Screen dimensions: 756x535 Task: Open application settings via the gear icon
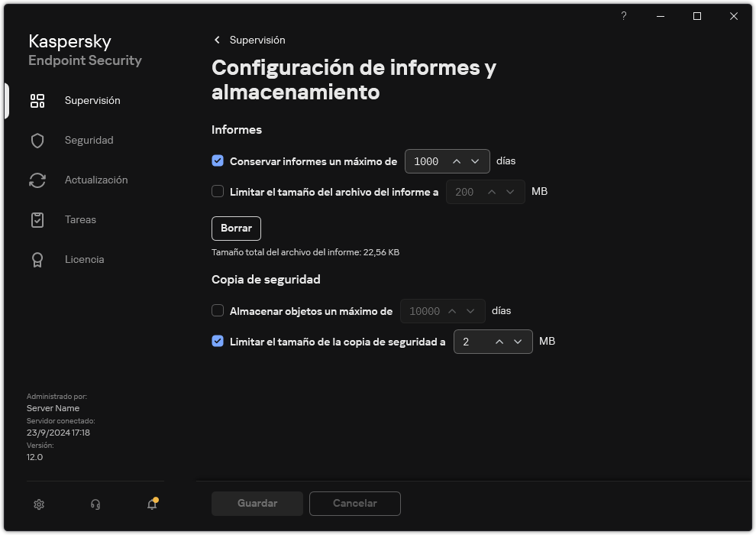coord(38,504)
